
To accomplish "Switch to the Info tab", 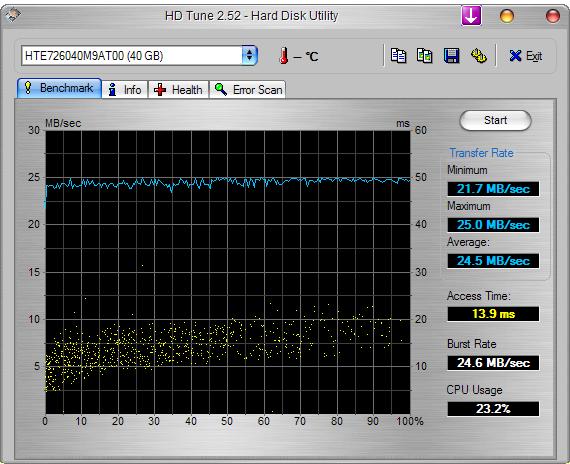I will pyautogui.click(x=125, y=89).
